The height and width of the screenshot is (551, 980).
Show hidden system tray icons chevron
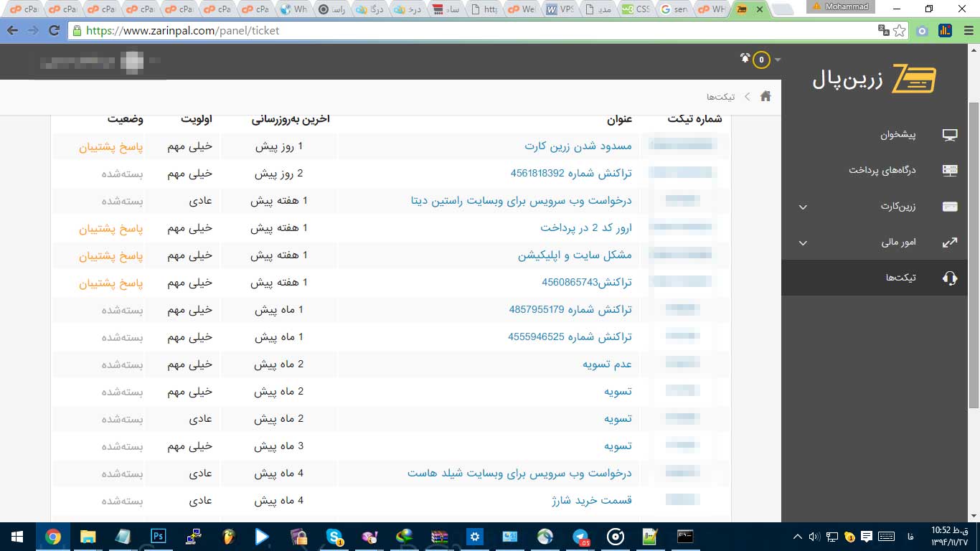[x=797, y=536]
